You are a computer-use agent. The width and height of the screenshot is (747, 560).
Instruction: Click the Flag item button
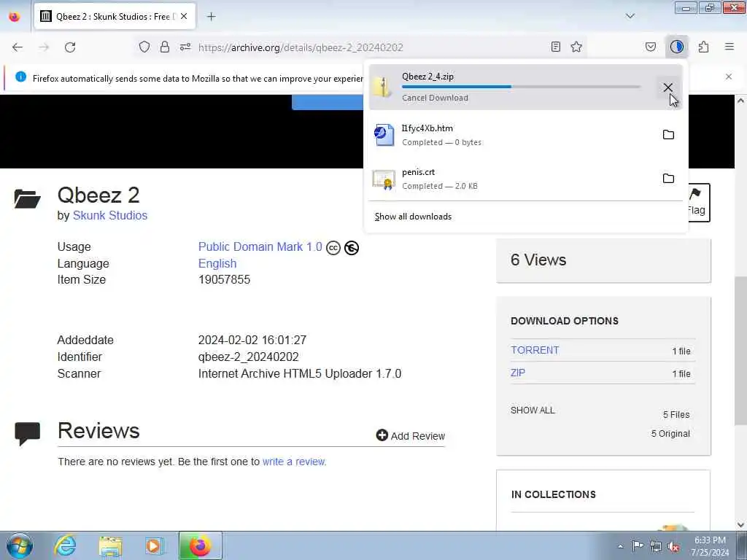[697, 203]
